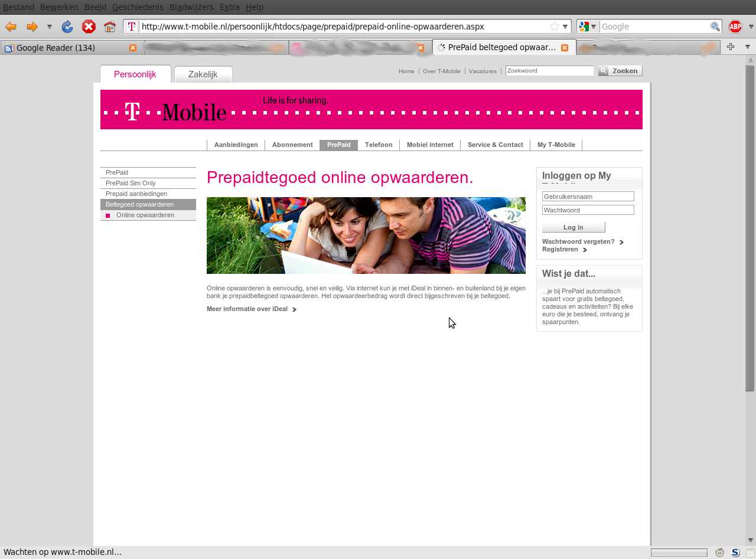Click the T-Mobile favicon in the address bar
The image size is (756, 559).
point(131,27)
